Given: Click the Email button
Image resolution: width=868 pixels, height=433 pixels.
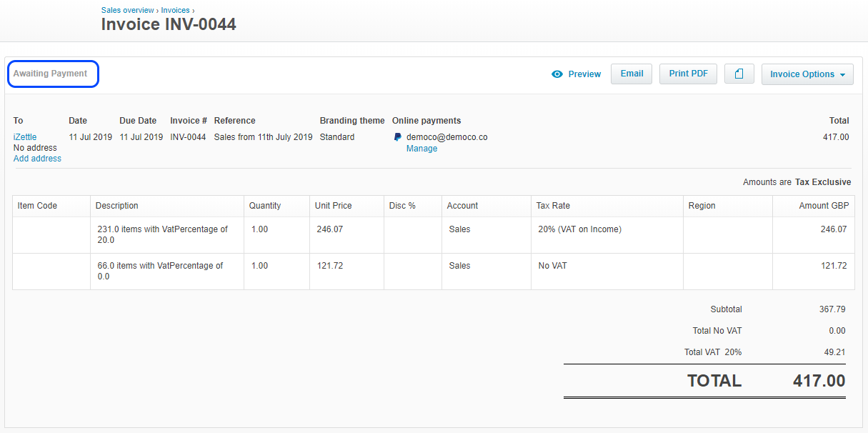Looking at the screenshot, I should 632,74.
